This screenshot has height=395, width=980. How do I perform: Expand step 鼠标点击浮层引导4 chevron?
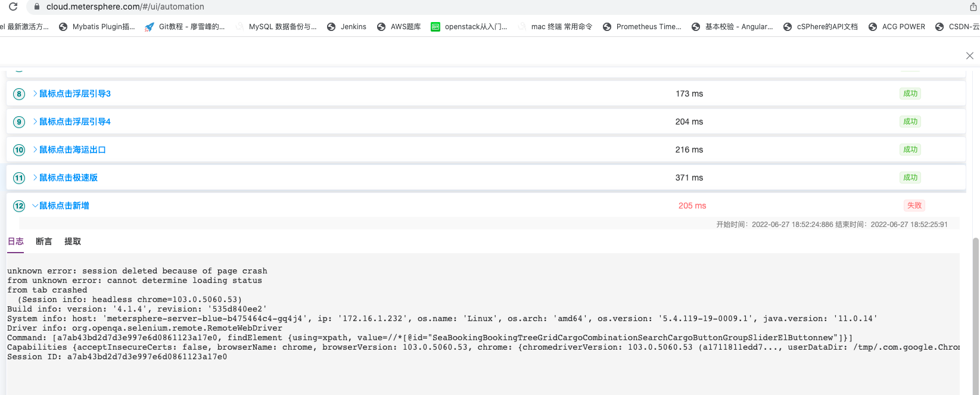35,122
